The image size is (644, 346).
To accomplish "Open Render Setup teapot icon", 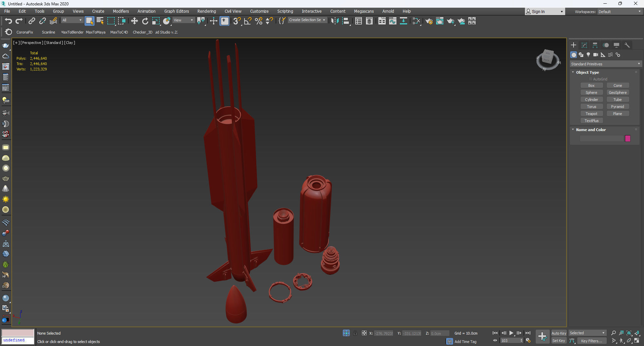I will coord(429,21).
